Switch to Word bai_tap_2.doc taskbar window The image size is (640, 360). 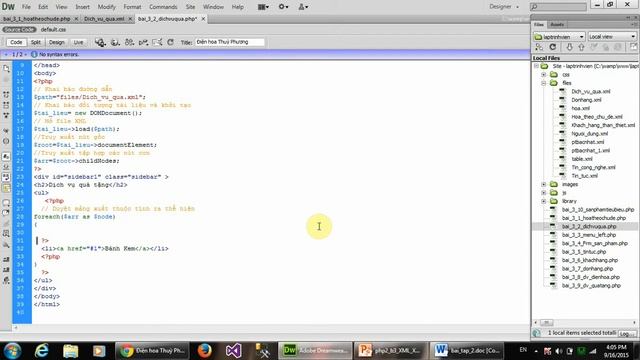[466, 351]
